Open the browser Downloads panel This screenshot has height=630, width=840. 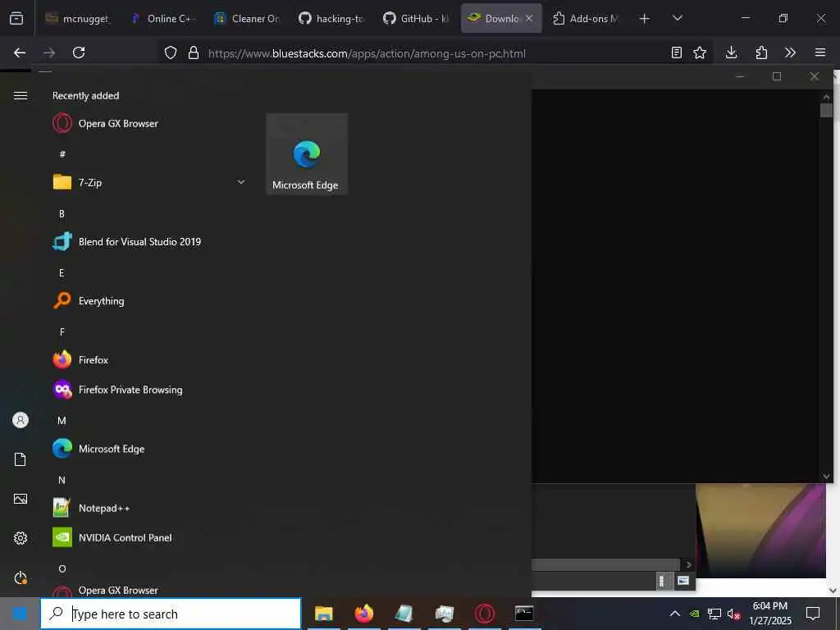[x=731, y=52]
